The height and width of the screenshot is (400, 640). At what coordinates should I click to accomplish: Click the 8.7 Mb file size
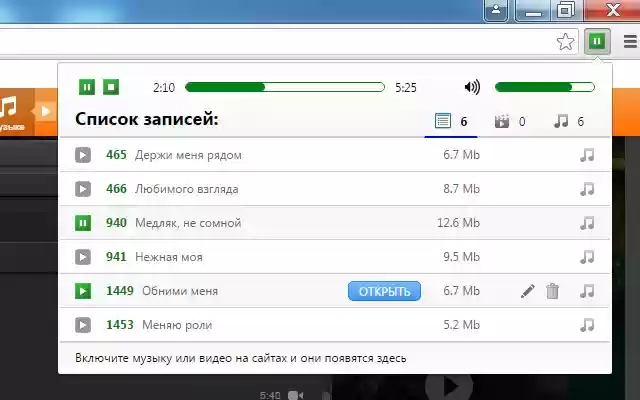coord(461,189)
